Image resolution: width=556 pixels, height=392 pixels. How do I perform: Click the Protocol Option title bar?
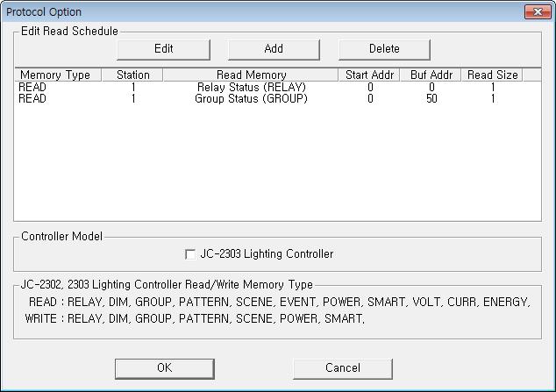click(263, 11)
